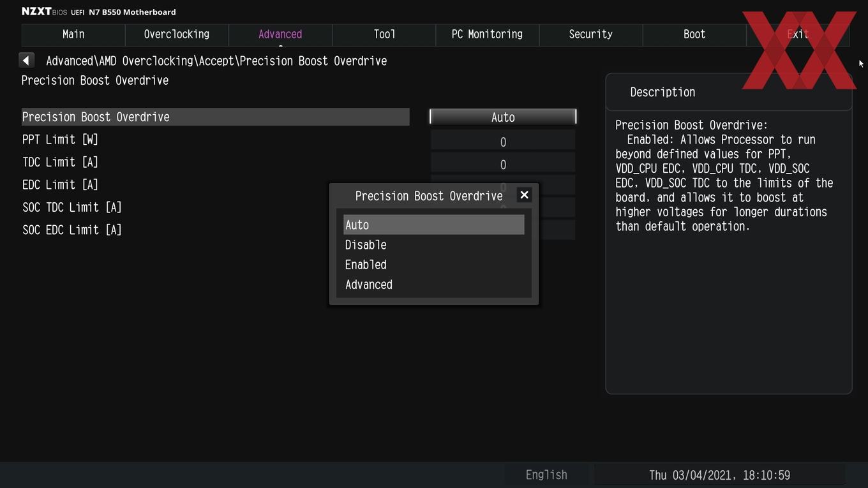Select the PPT Limit [W] value field
868x488 pixels.
(503, 142)
